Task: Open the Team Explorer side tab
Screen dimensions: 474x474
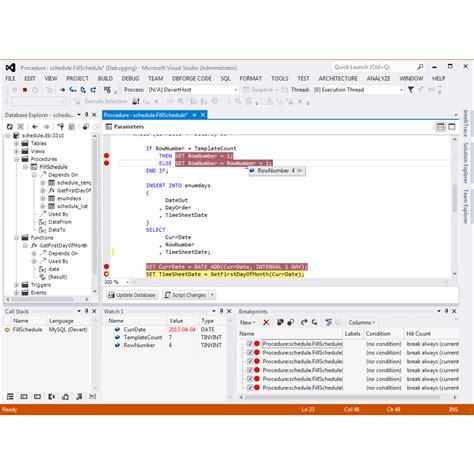Action: coord(466,206)
